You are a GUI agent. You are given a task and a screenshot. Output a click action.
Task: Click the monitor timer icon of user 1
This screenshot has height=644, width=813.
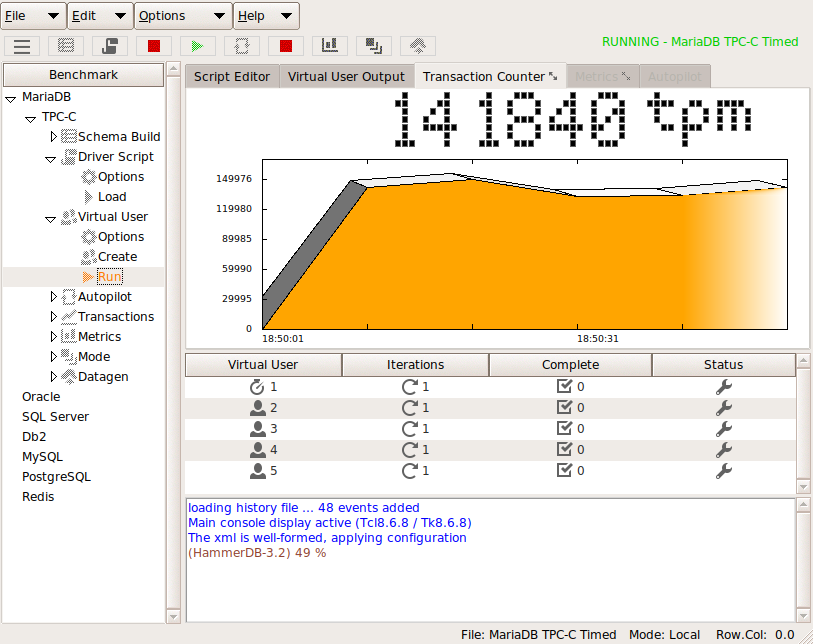point(257,387)
